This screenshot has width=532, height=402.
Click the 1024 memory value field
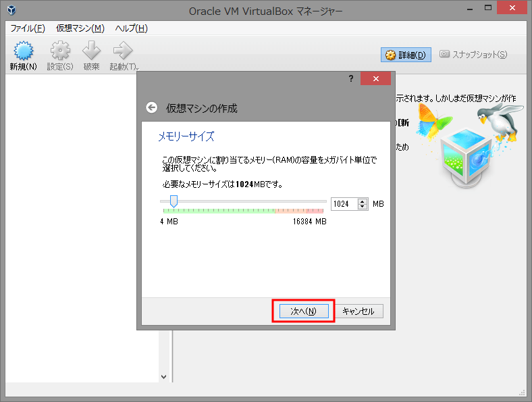point(344,204)
